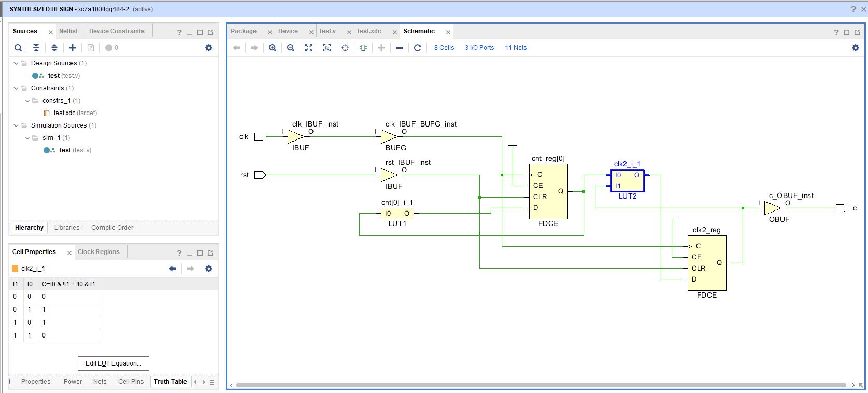
Task: Show the Compile Order view tab
Action: 112,228
